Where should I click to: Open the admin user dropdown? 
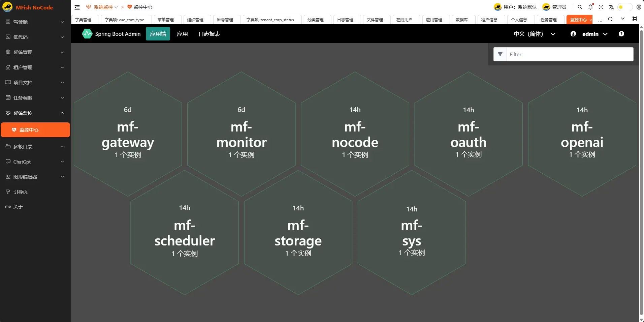pos(589,34)
